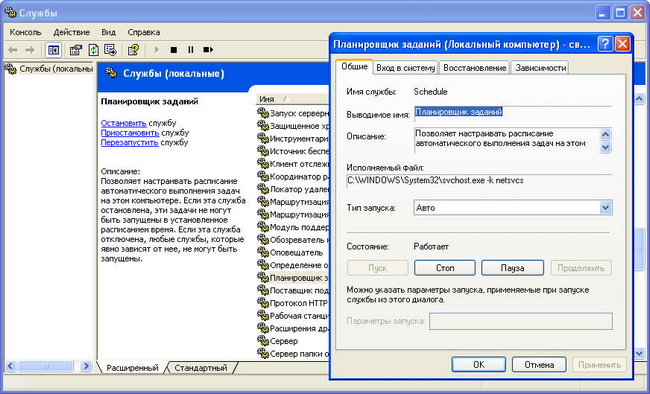This screenshot has height=394, width=650.
Task: Open the Действие menu
Action: (x=71, y=32)
